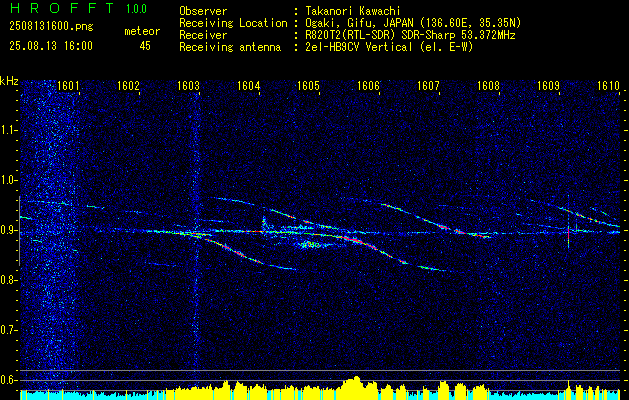Click the version number 1.0.0
629x400 pixels.
click(136, 9)
